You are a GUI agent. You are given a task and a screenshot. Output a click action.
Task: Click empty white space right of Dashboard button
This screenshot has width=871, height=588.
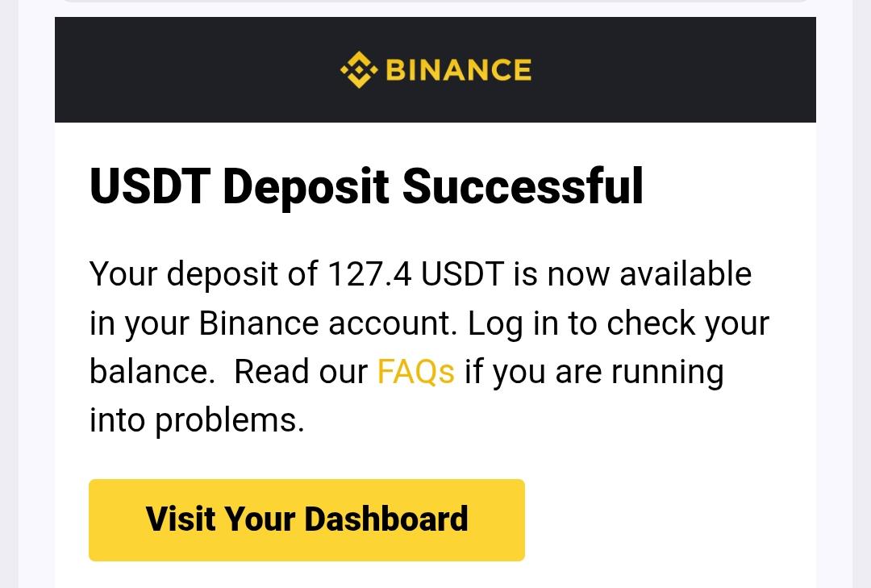tap(669, 520)
